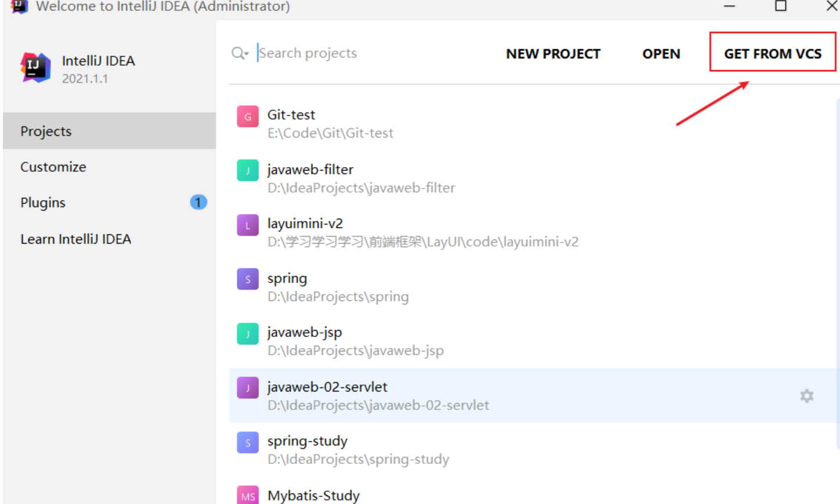Open gear settings for javaweb-02-servlet
The height and width of the screenshot is (504, 840).
pyautogui.click(x=806, y=396)
